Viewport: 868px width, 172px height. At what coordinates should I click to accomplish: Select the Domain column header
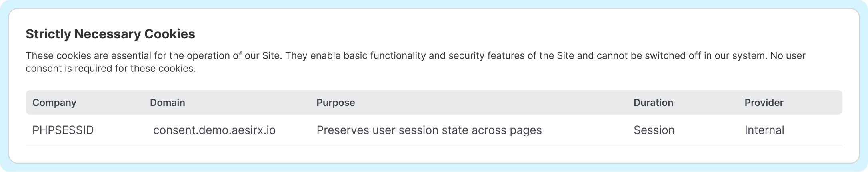(x=167, y=103)
